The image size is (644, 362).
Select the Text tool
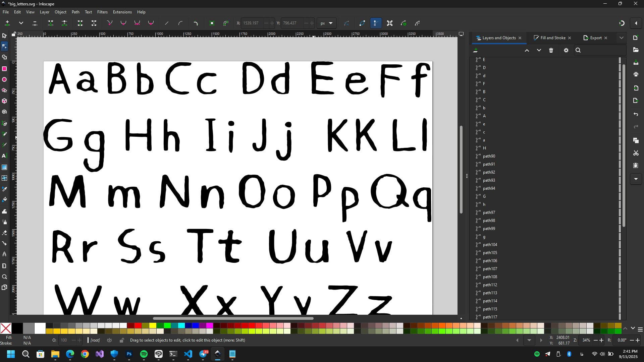point(4,156)
